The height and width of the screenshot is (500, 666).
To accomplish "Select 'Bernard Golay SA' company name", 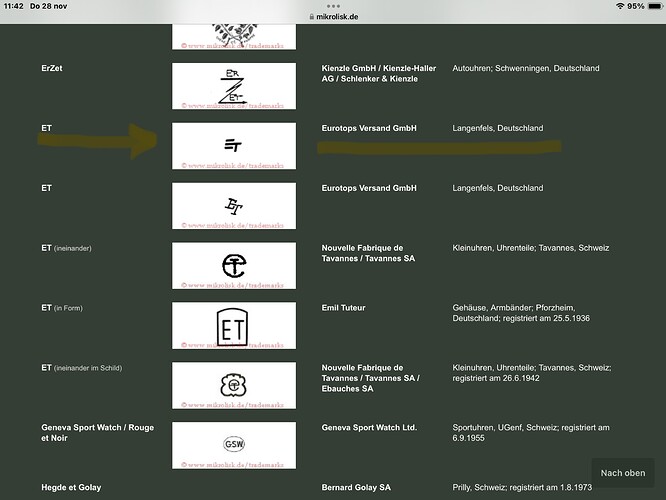I will coord(356,488).
